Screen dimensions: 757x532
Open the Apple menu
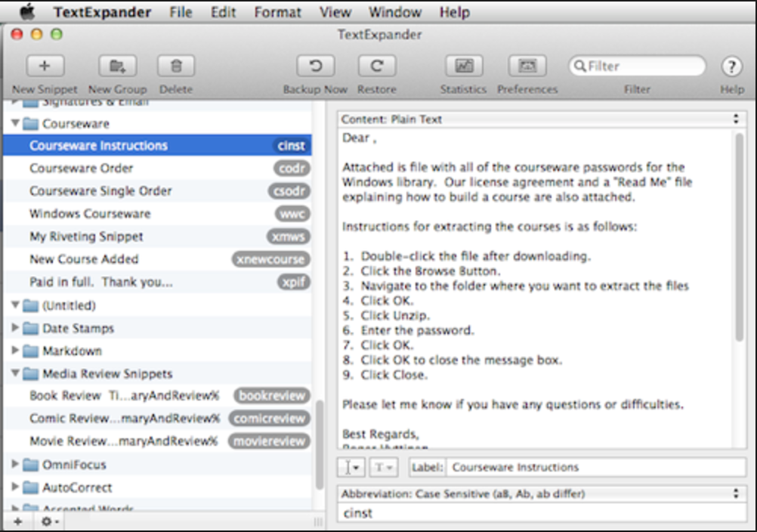click(27, 11)
